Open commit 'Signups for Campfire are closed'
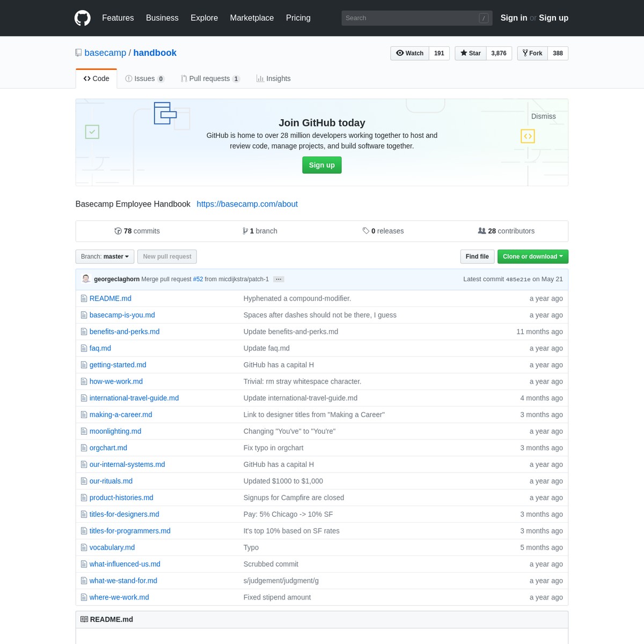This screenshot has width=644, height=644. (x=294, y=498)
